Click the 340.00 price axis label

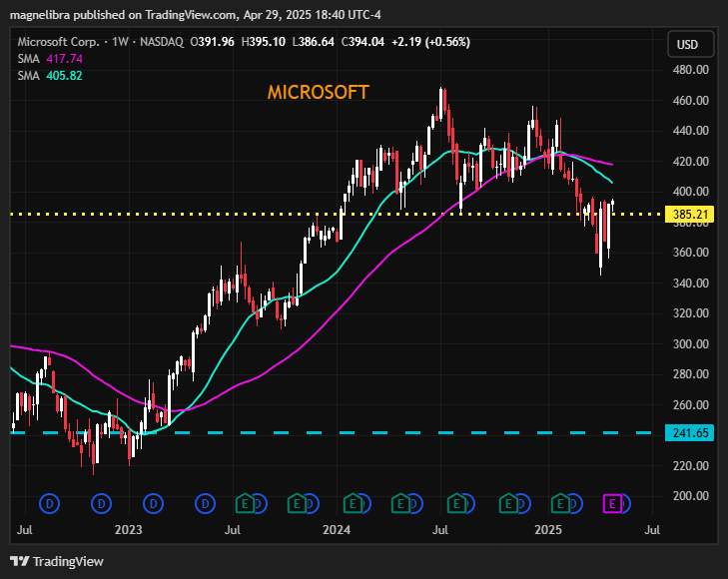click(690, 283)
